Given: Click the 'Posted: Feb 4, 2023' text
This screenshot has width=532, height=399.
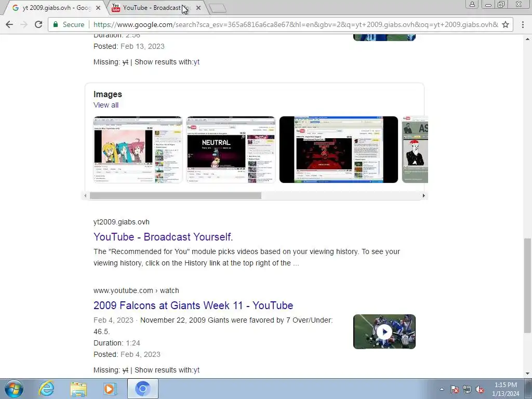Looking at the screenshot, I should [x=127, y=354].
